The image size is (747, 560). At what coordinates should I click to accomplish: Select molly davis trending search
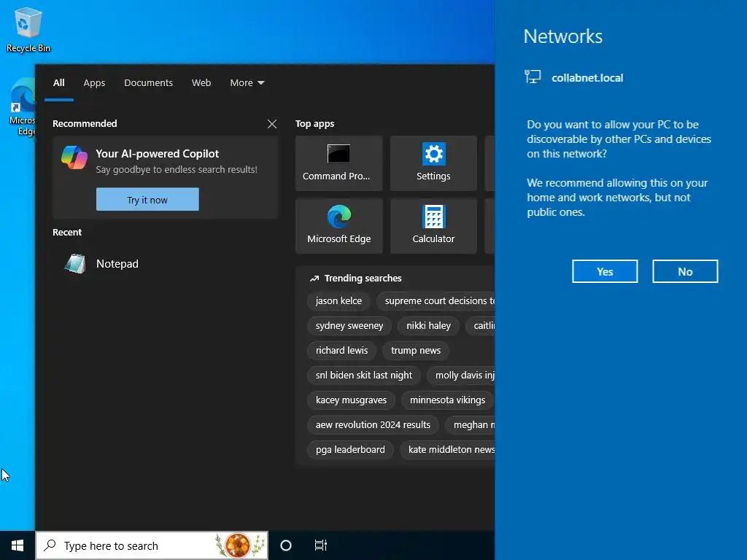click(x=461, y=376)
